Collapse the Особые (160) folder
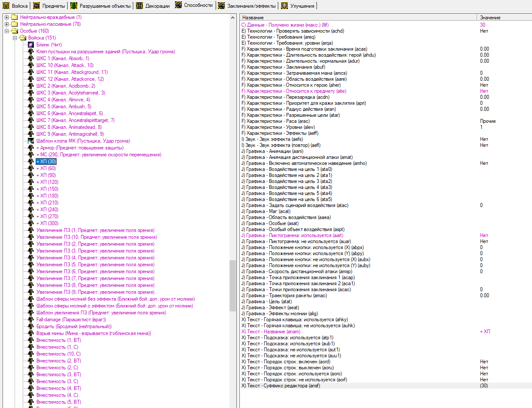Screen dimensions: 532x408 7,31
